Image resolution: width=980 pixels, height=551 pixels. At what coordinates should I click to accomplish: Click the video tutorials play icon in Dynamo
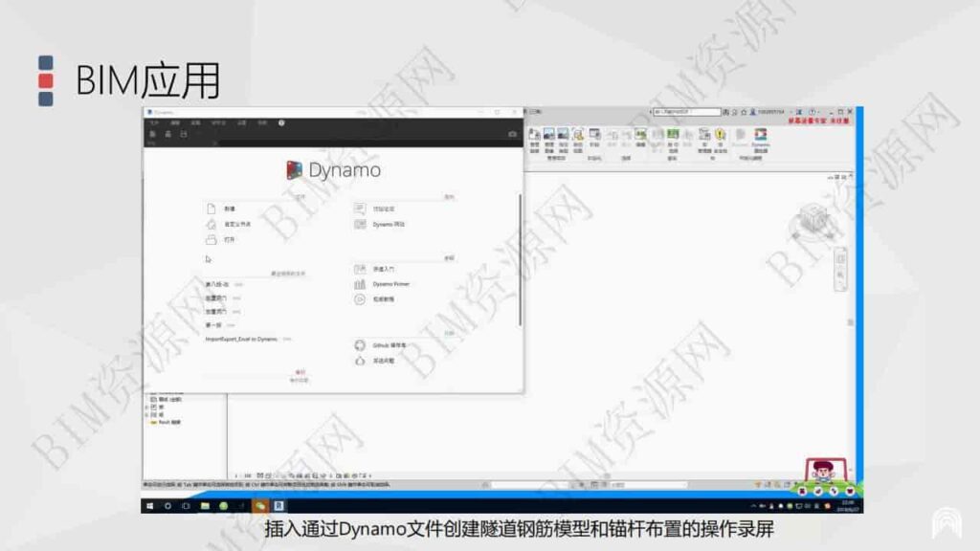[360, 299]
